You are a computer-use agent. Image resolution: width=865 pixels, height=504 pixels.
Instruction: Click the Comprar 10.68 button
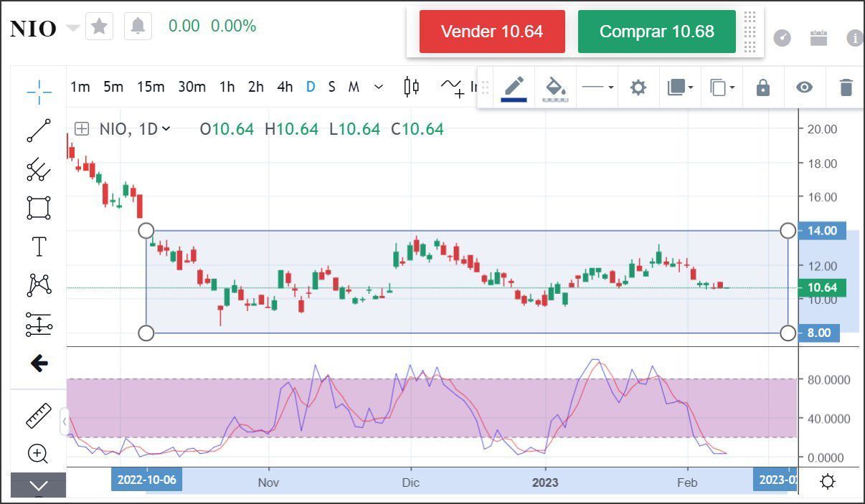(656, 32)
